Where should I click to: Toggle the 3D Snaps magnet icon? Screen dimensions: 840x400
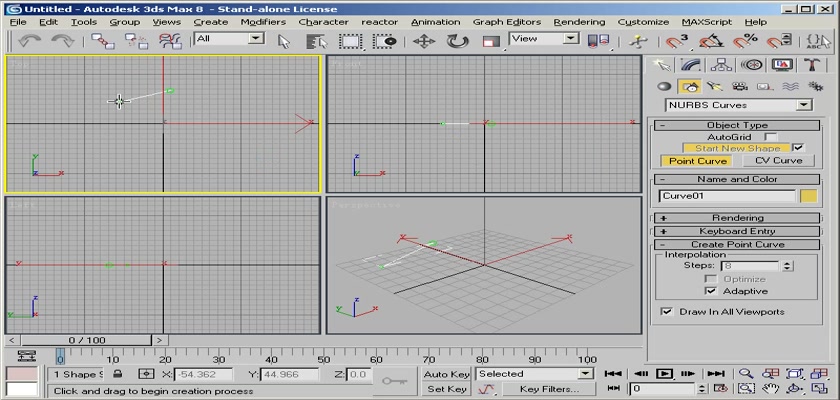coord(677,41)
